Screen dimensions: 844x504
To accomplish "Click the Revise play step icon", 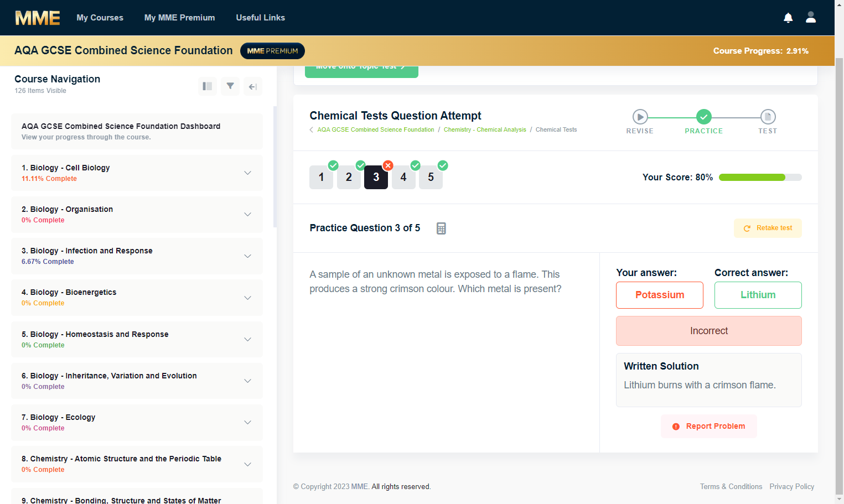I will coord(640,117).
